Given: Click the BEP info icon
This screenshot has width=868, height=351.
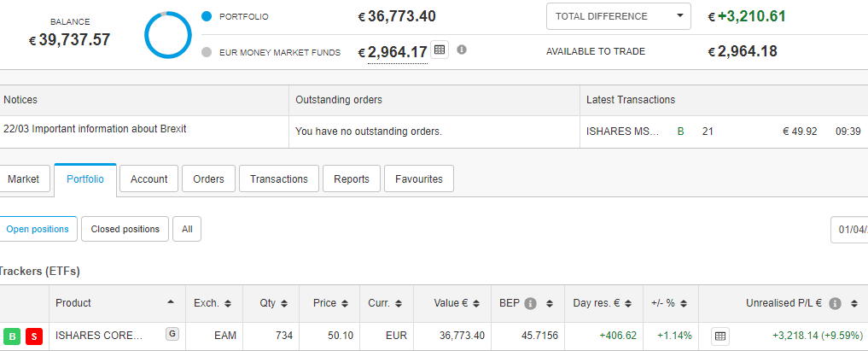Looking at the screenshot, I should coord(530,303).
